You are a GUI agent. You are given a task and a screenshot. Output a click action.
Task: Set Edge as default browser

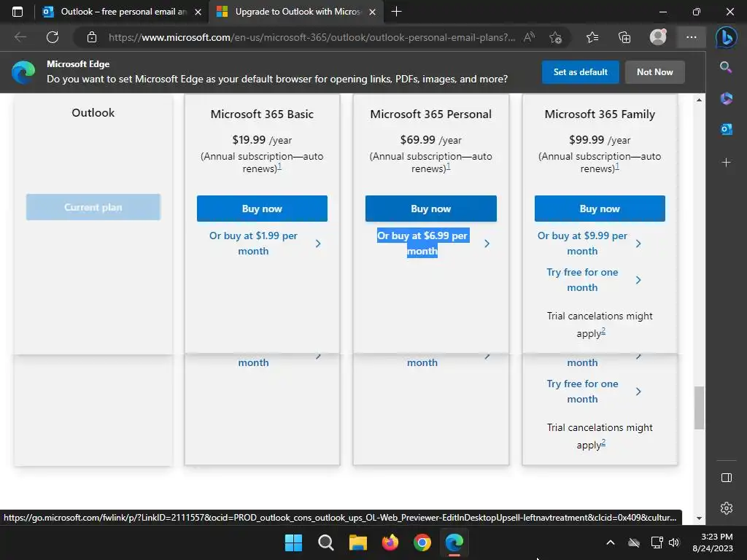pyautogui.click(x=580, y=72)
